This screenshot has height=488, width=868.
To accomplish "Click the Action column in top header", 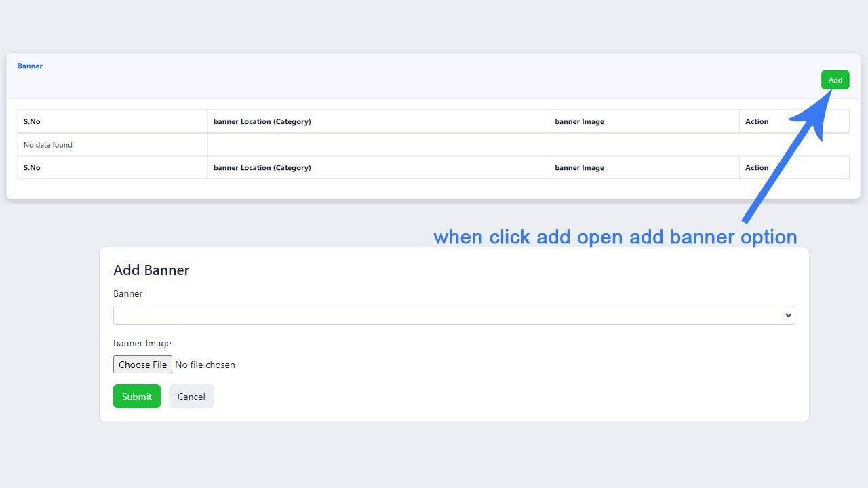I will pos(757,122).
